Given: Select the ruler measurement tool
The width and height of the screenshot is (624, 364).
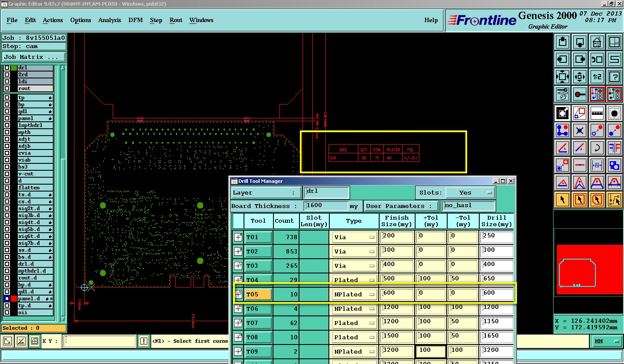Looking at the screenshot, I should pyautogui.click(x=597, y=113).
